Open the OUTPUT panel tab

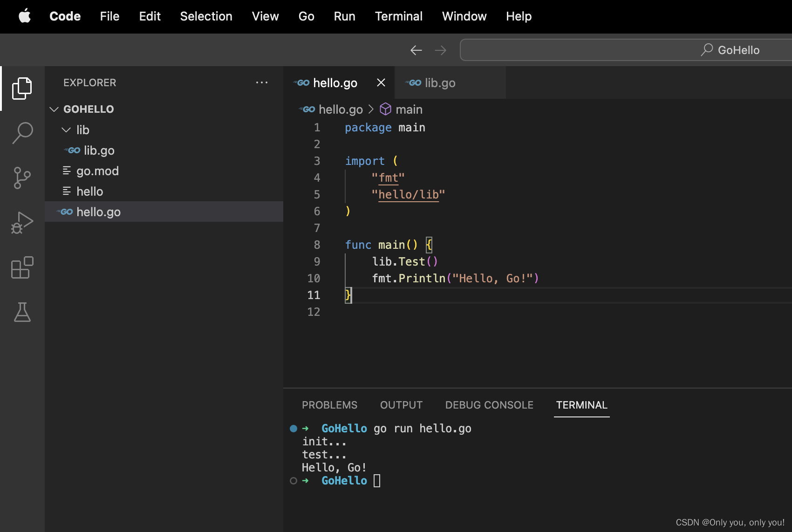click(401, 405)
